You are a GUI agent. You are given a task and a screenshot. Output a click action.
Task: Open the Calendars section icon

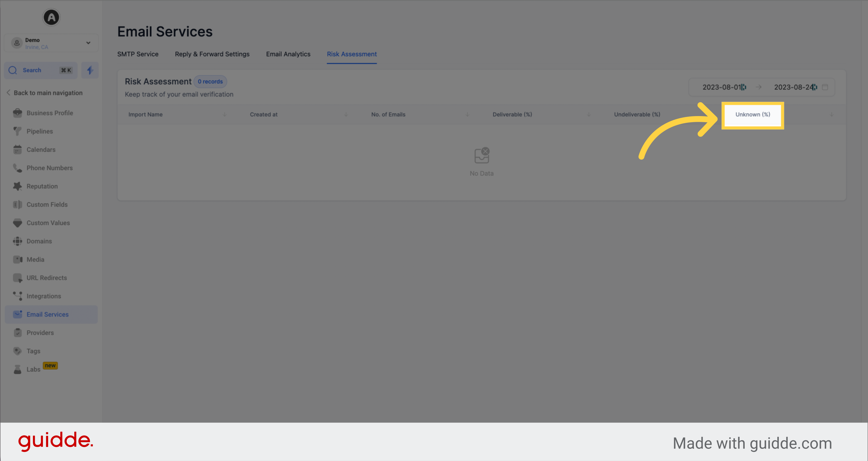point(18,149)
